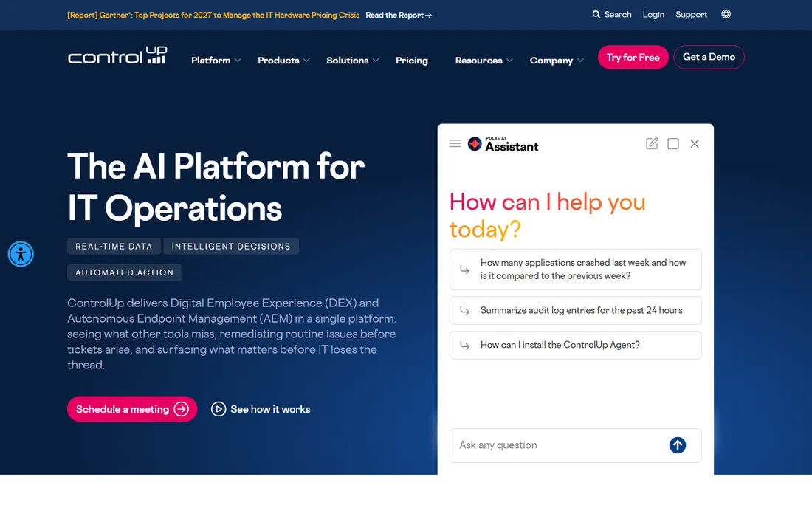Send question with up-arrow button

[678, 445]
